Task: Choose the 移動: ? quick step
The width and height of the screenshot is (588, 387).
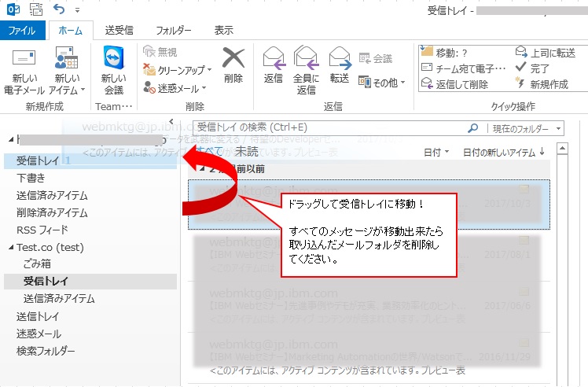Action: pyautogui.click(x=445, y=53)
